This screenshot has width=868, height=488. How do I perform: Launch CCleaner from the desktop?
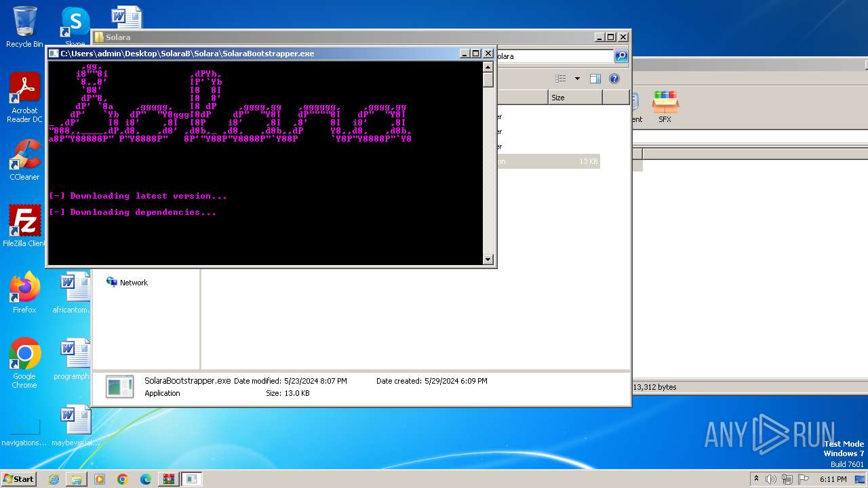24,160
